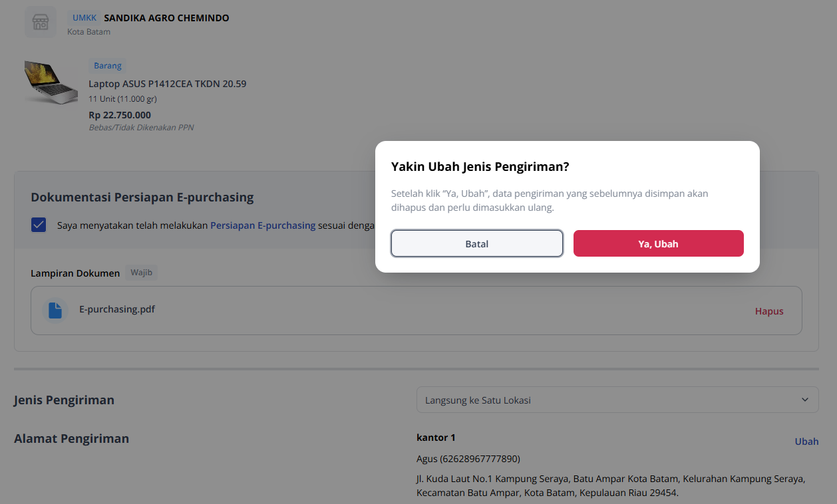Click the Batal button
Viewport: 837px width, 504px height.
pyautogui.click(x=477, y=243)
